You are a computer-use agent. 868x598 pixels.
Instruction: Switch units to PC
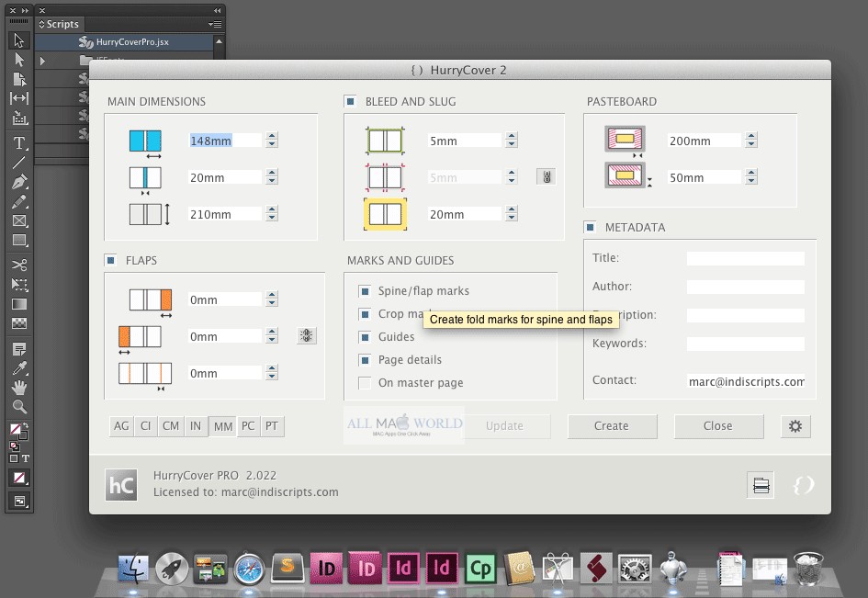(x=248, y=426)
